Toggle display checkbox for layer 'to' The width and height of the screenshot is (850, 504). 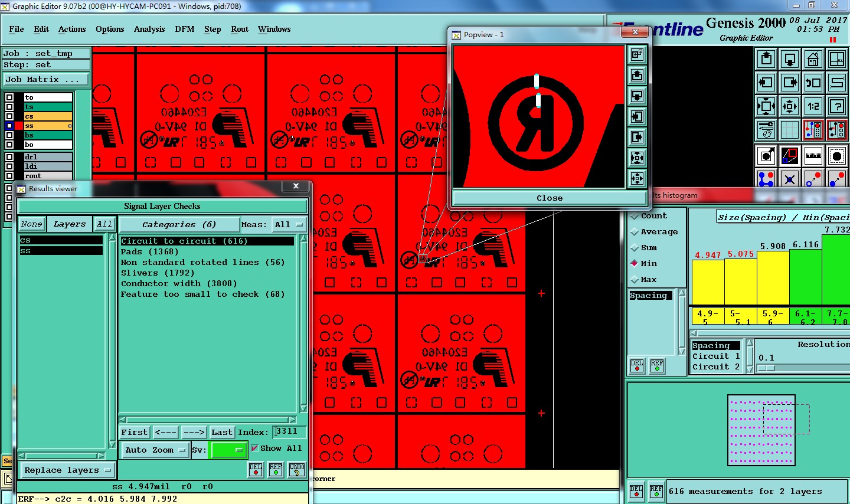tap(9, 97)
